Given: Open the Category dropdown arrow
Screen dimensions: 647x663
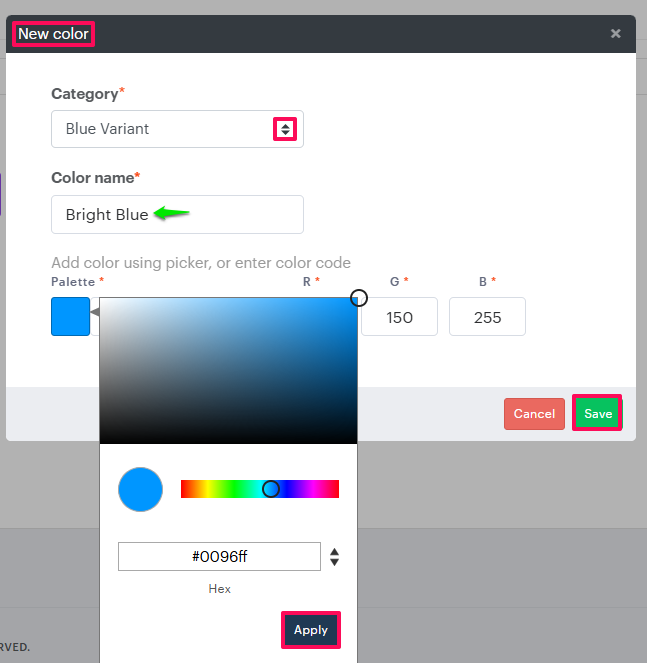Looking at the screenshot, I should (x=285, y=129).
